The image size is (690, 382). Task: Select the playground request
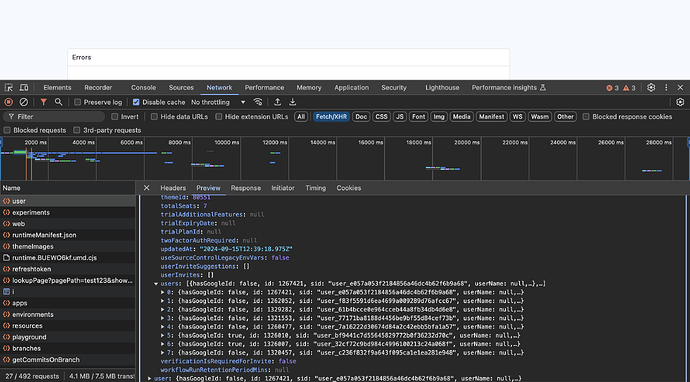click(68, 337)
